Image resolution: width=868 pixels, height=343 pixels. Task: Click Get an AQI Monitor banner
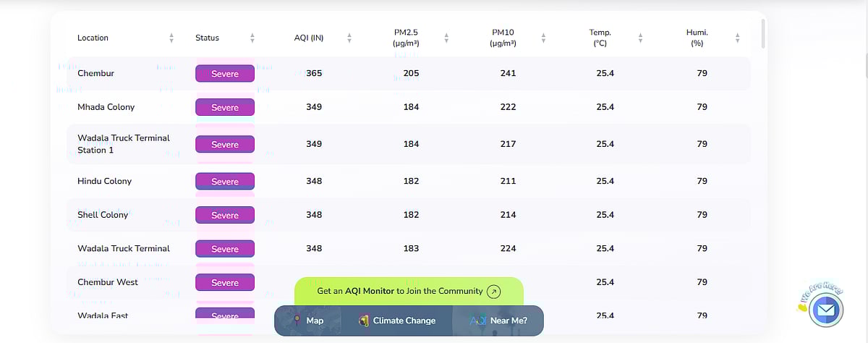click(399, 291)
